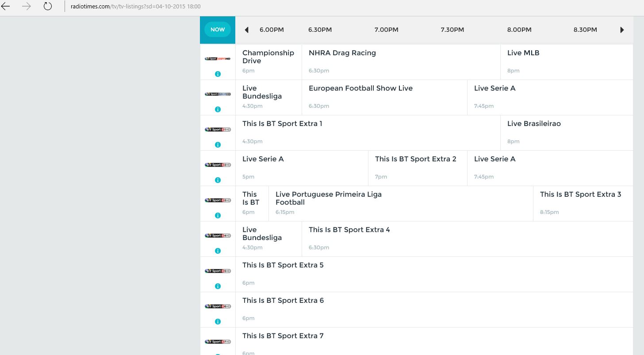Show info for BT Sport Extra 4 HD channel
This screenshot has height=355, width=644.
218,251
